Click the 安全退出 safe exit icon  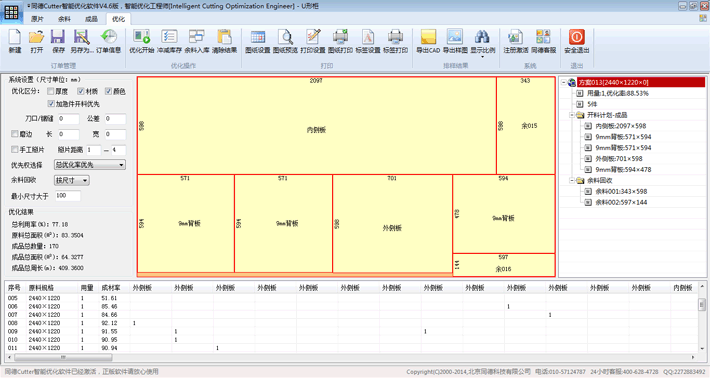[576, 41]
